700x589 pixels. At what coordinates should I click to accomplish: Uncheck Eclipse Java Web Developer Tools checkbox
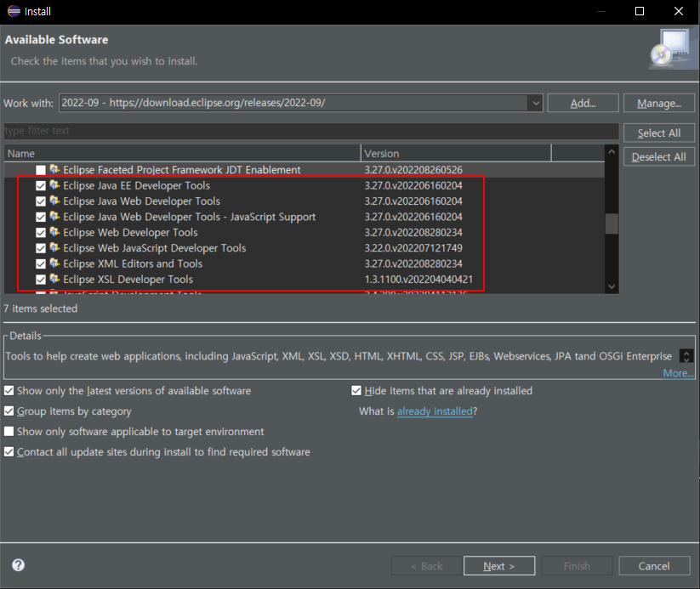(41, 201)
